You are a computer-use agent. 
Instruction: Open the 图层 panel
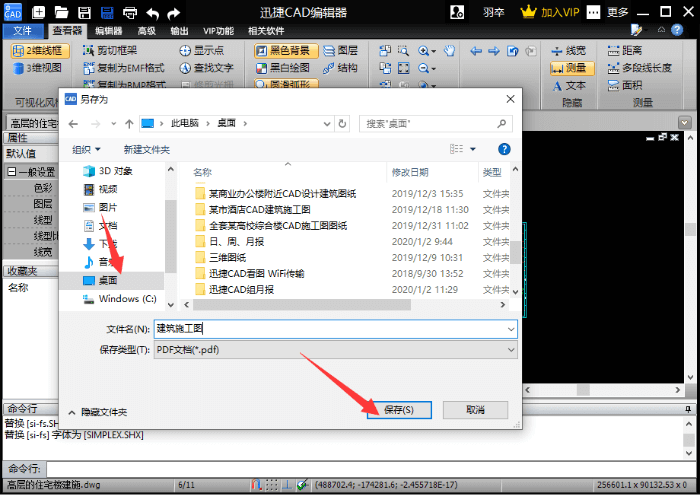pos(341,50)
